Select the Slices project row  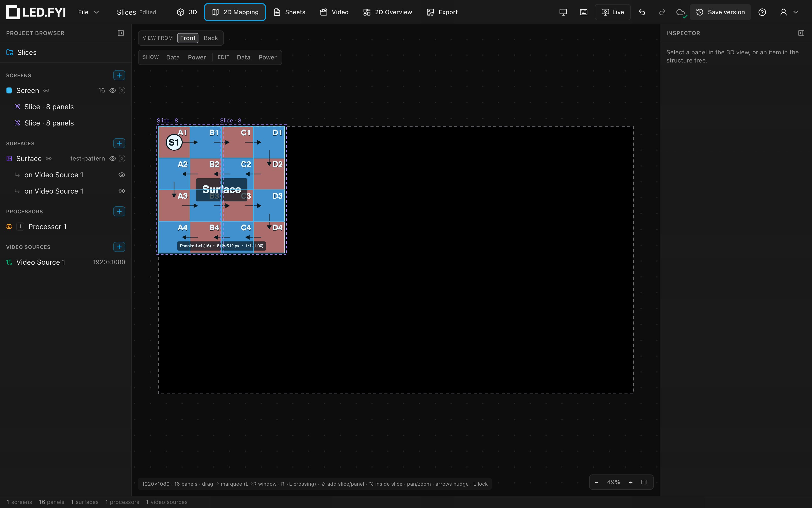66,52
